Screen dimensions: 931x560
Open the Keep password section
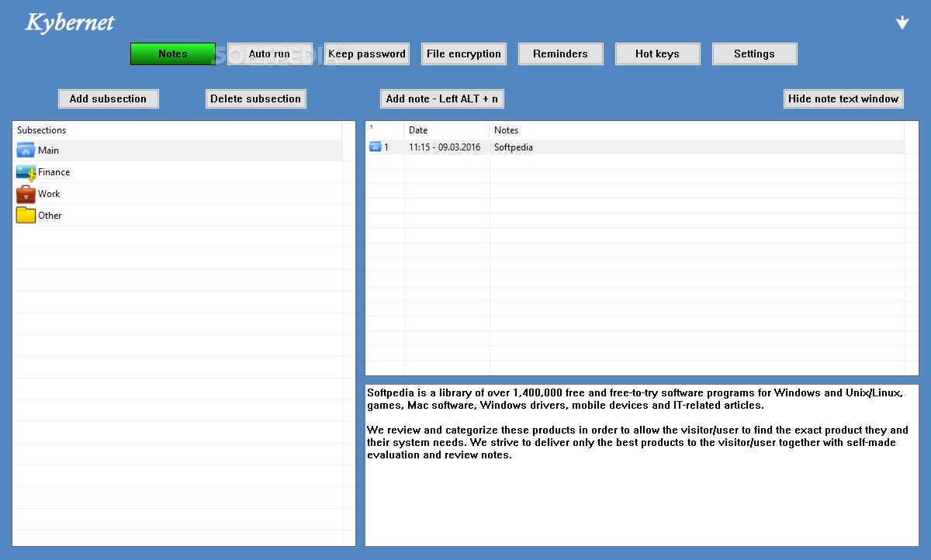coord(366,54)
